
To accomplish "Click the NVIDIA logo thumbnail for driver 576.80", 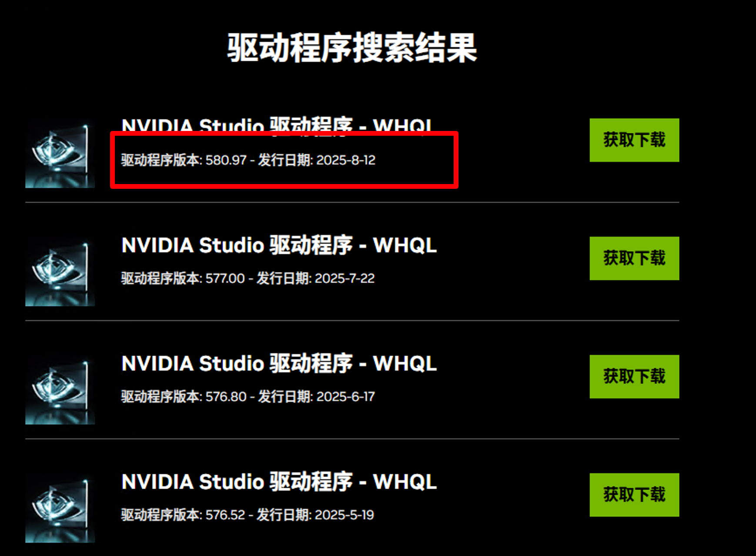I will pos(60,390).
